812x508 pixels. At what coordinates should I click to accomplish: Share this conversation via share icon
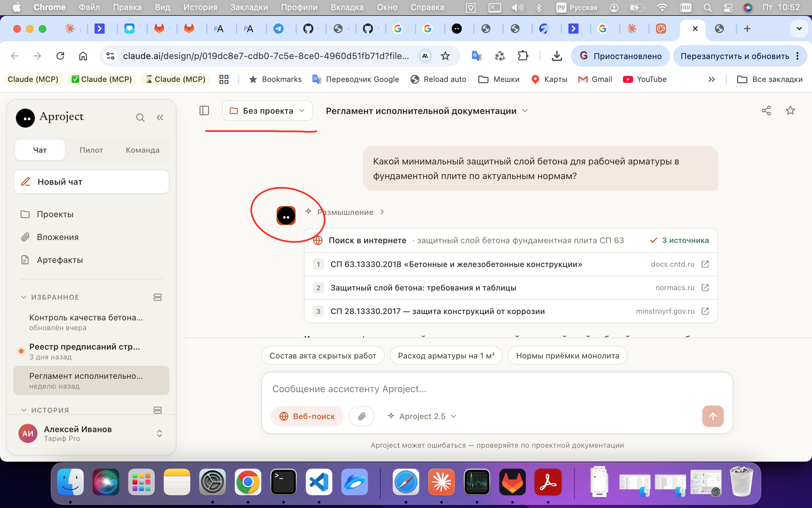[x=766, y=110]
